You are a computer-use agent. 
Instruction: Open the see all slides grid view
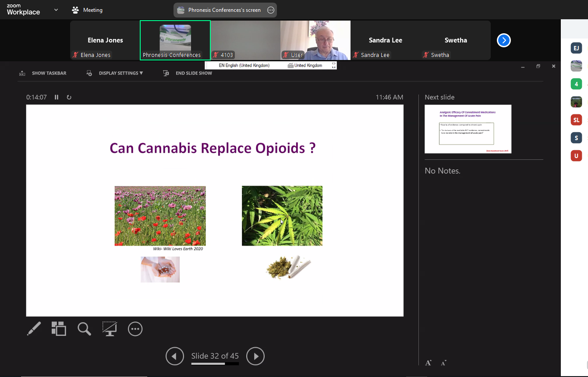click(59, 329)
